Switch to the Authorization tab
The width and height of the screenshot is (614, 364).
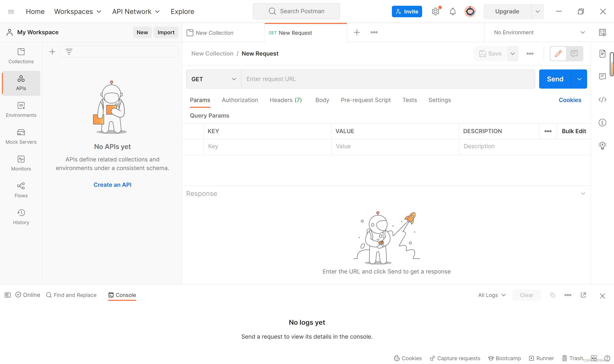coord(240,100)
